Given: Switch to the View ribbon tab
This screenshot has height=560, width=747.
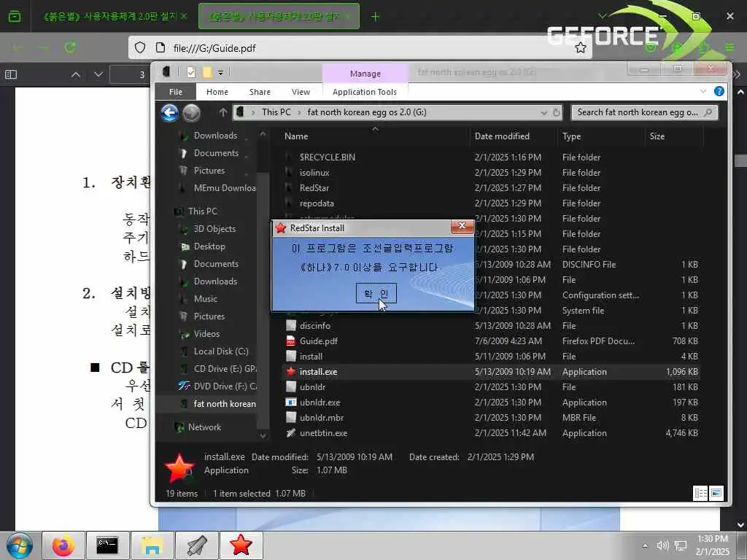Looking at the screenshot, I should coord(301,92).
